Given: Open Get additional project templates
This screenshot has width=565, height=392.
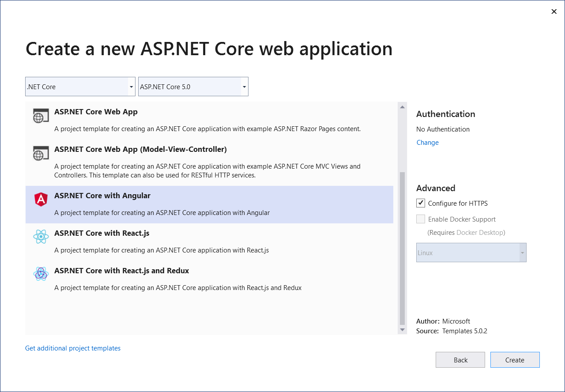Looking at the screenshot, I should point(72,348).
